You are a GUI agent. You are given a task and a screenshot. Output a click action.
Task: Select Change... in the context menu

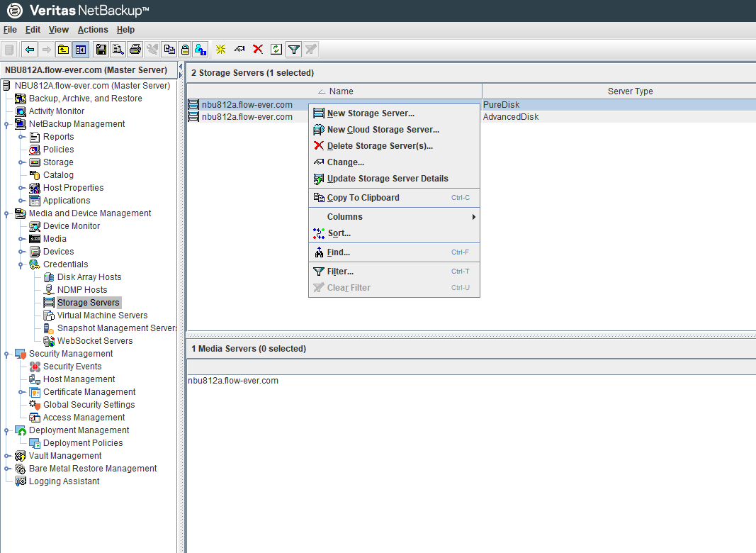tap(394, 162)
